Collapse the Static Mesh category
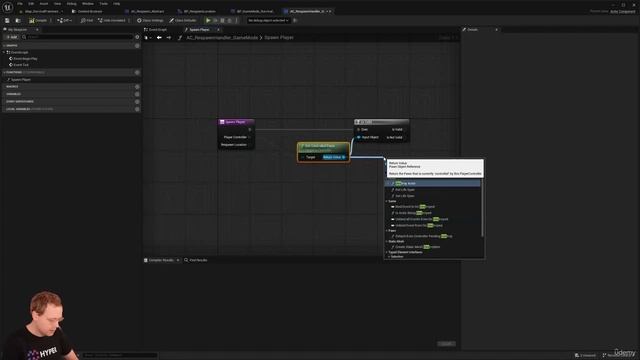 pyautogui.click(x=387, y=242)
